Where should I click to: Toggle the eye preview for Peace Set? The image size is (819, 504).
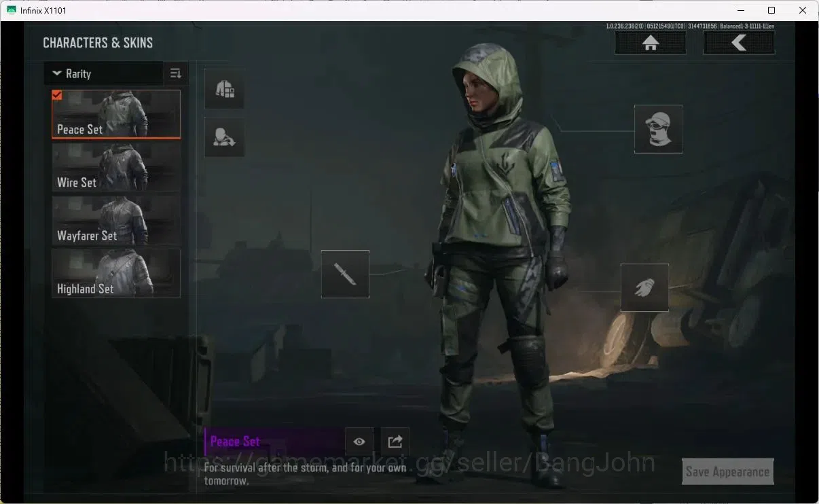click(359, 442)
